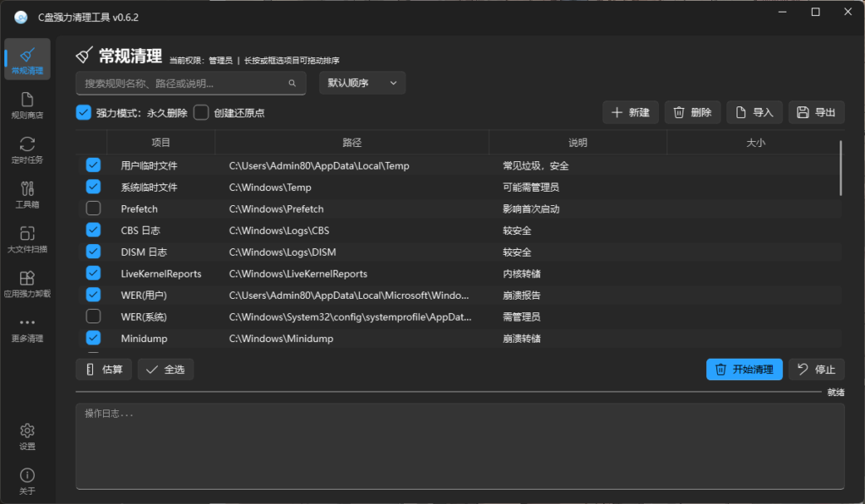Go to 定时任务 scheduled tasks
This screenshot has width=865, height=504.
pyautogui.click(x=27, y=150)
